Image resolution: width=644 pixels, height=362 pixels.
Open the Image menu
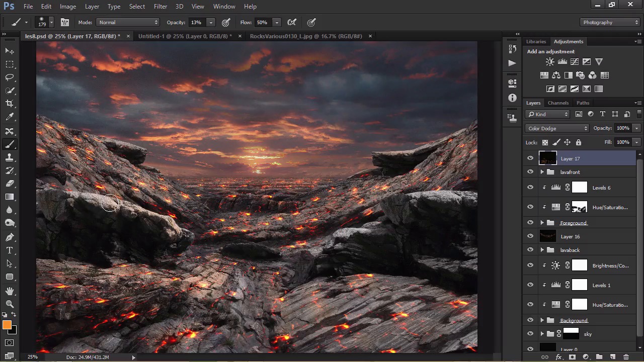[x=68, y=7]
